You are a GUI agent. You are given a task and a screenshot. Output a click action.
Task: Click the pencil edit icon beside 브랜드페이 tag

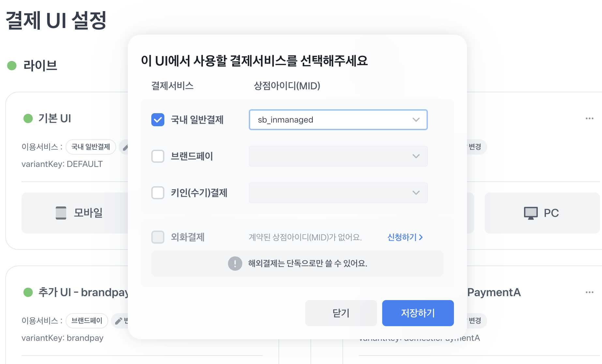[x=119, y=321]
